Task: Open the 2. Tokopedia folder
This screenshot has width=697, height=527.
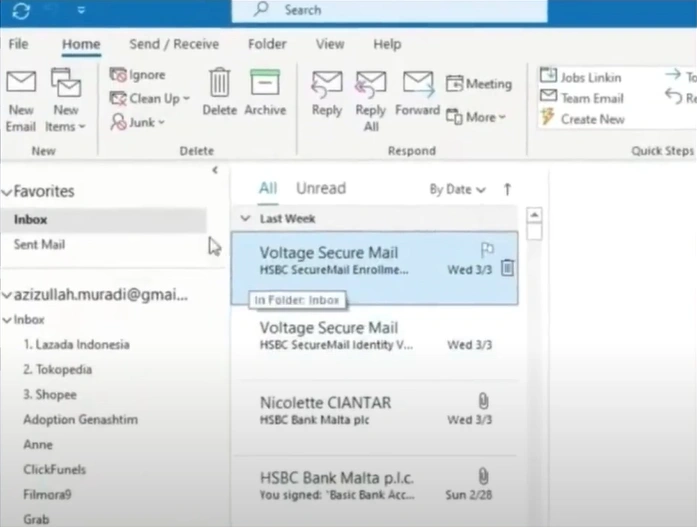Action: pyautogui.click(x=57, y=369)
